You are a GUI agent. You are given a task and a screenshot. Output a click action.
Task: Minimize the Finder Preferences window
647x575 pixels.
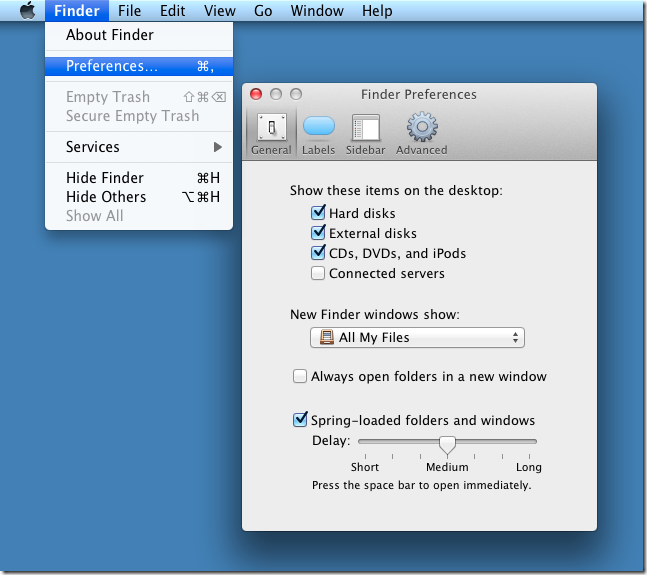(276, 94)
